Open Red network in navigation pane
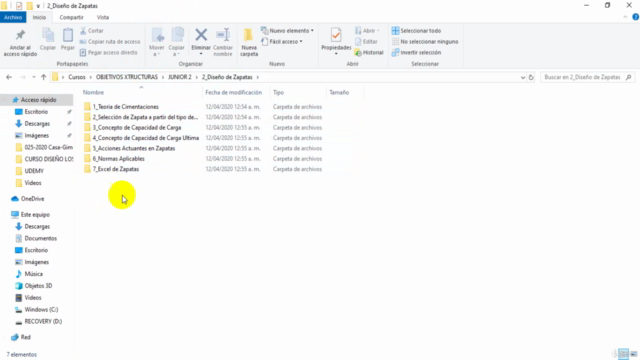 click(21, 337)
